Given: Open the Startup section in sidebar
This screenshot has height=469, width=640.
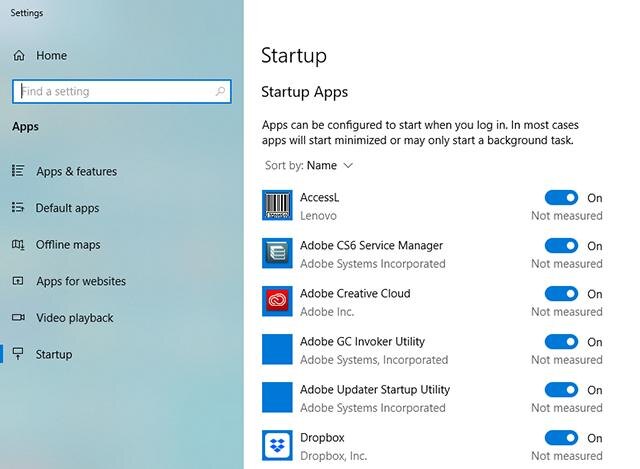Looking at the screenshot, I should pos(53,354).
